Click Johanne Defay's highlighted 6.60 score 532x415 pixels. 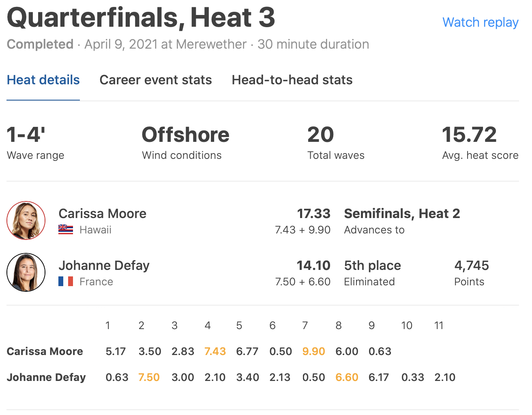[347, 377]
